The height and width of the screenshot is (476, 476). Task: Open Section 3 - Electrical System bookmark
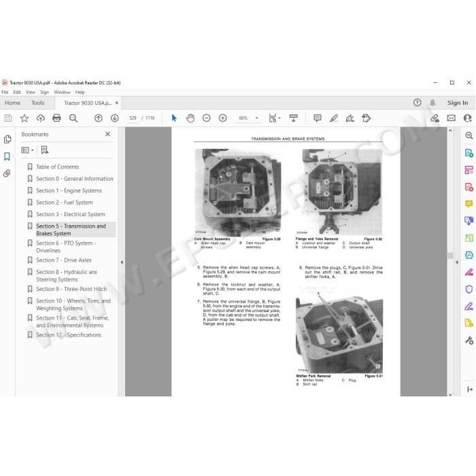point(71,214)
